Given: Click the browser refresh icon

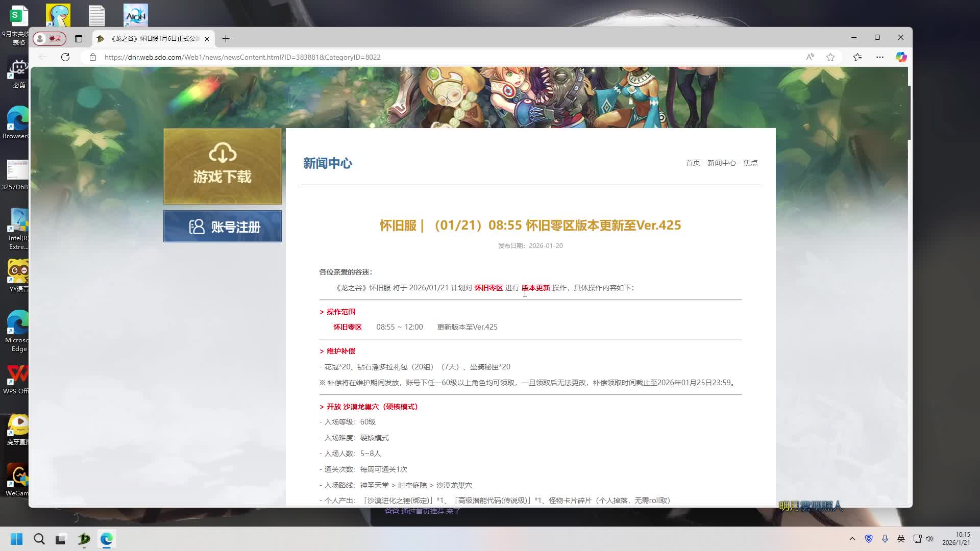Looking at the screenshot, I should (65, 57).
